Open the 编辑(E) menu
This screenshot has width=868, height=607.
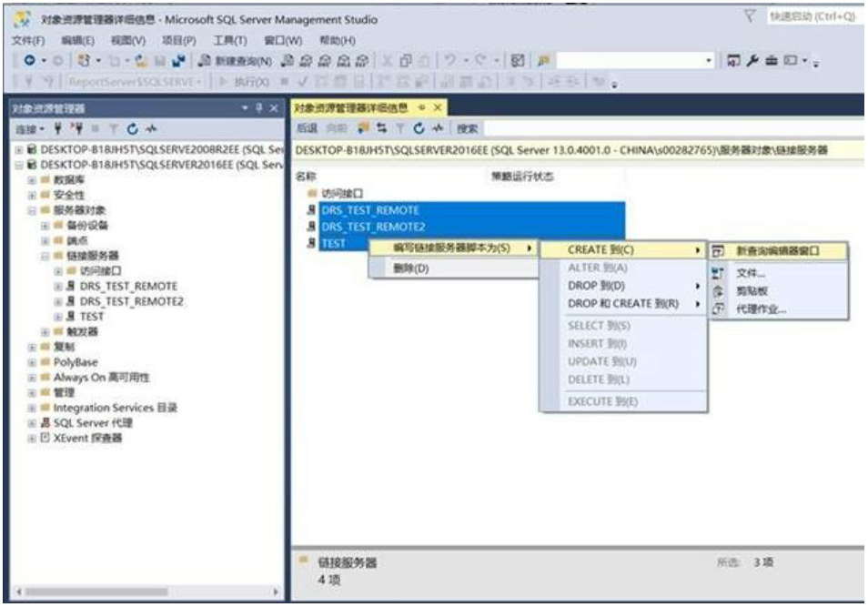pos(77,40)
